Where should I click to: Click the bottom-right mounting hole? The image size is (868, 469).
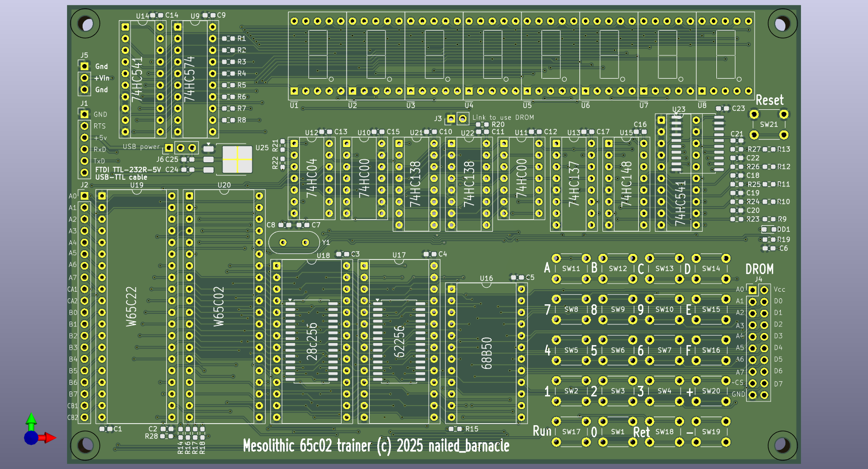coord(782,445)
